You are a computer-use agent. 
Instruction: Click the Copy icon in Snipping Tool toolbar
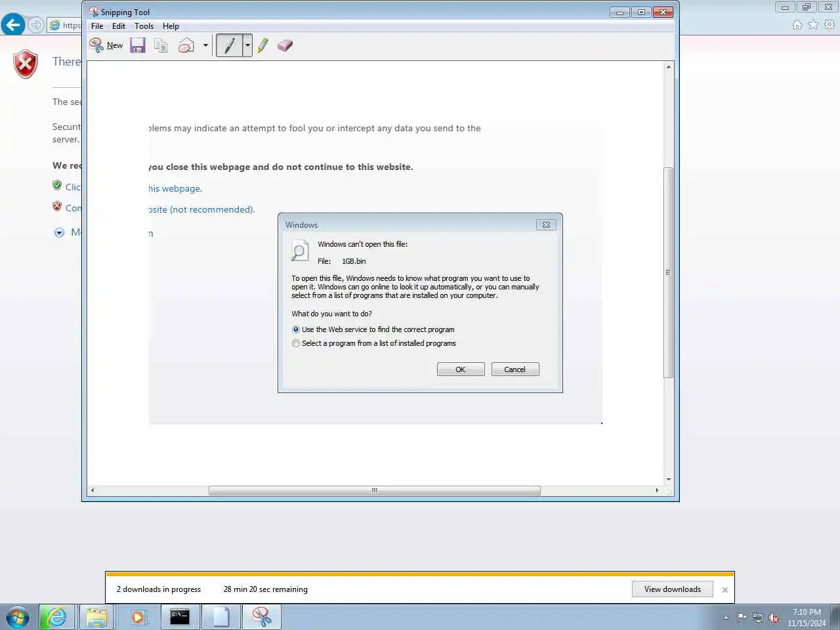161,45
